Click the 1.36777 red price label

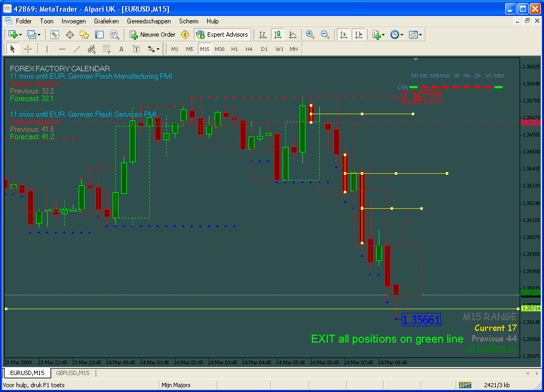(x=421, y=97)
